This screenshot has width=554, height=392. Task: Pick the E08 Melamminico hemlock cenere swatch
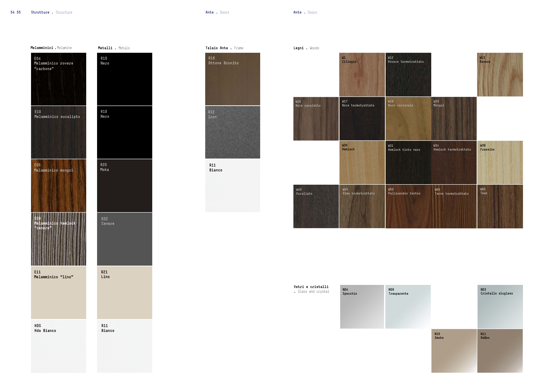[59, 239]
